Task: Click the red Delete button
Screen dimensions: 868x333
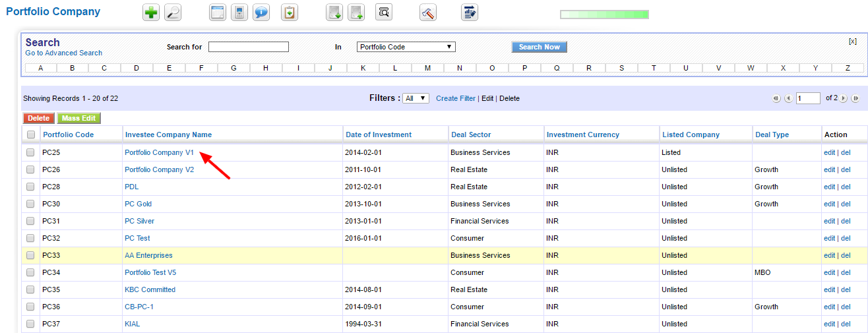Action: (x=39, y=118)
